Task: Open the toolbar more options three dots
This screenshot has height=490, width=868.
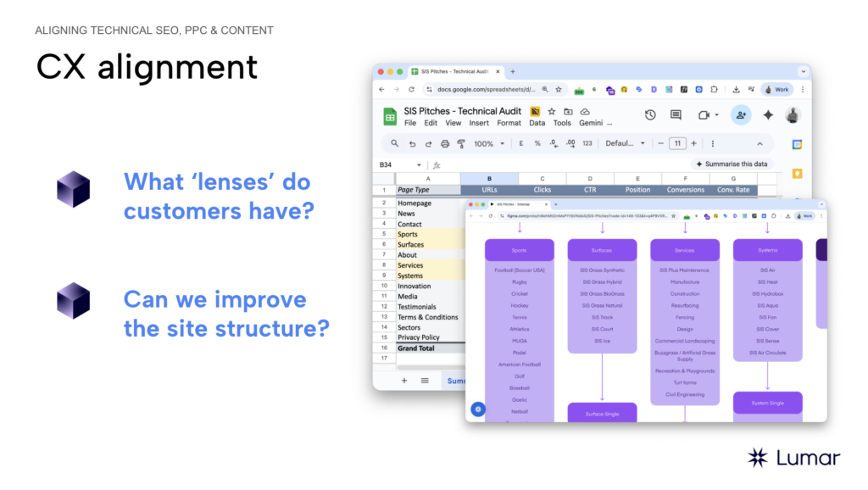Action: [x=712, y=143]
